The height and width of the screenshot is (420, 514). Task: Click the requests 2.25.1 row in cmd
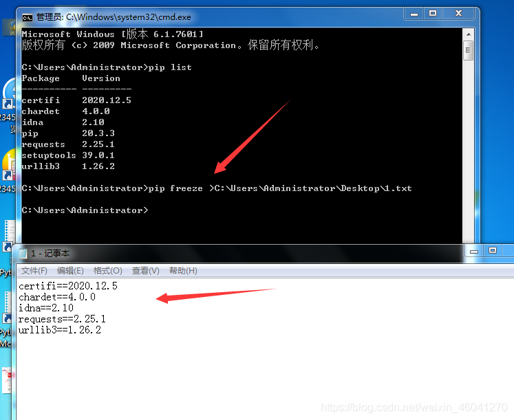click(x=68, y=144)
